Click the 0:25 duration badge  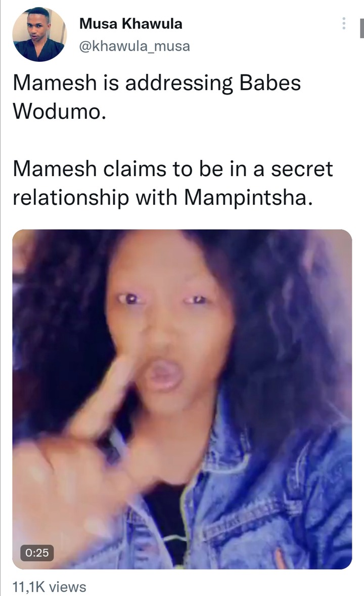(37, 552)
